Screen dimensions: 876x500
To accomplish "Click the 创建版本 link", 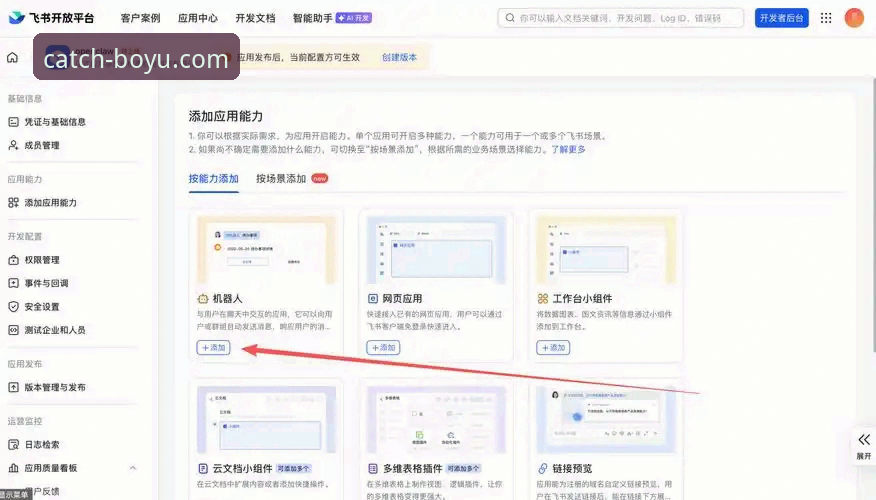I will (x=399, y=57).
